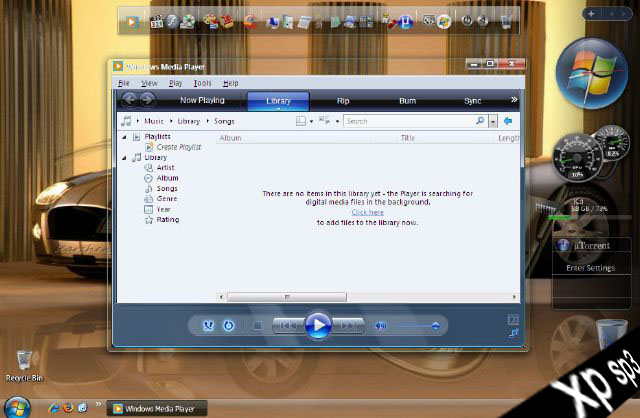Select Songs under Library

pyautogui.click(x=167, y=189)
